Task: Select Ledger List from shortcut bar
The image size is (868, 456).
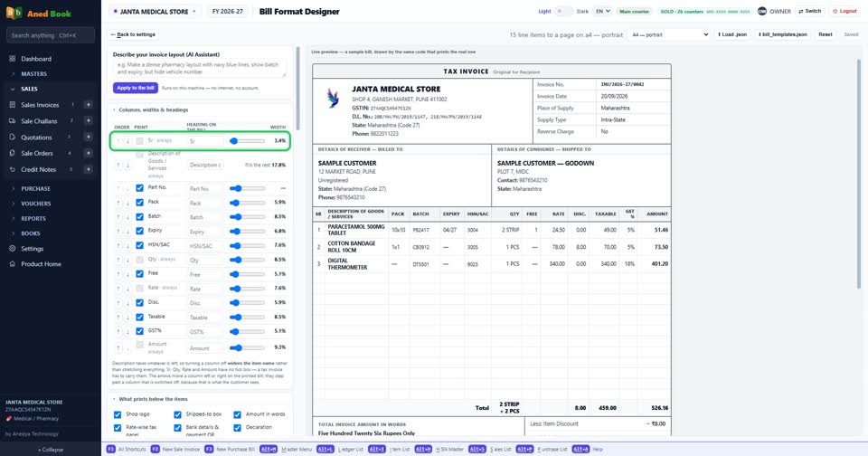Action: pos(342,450)
